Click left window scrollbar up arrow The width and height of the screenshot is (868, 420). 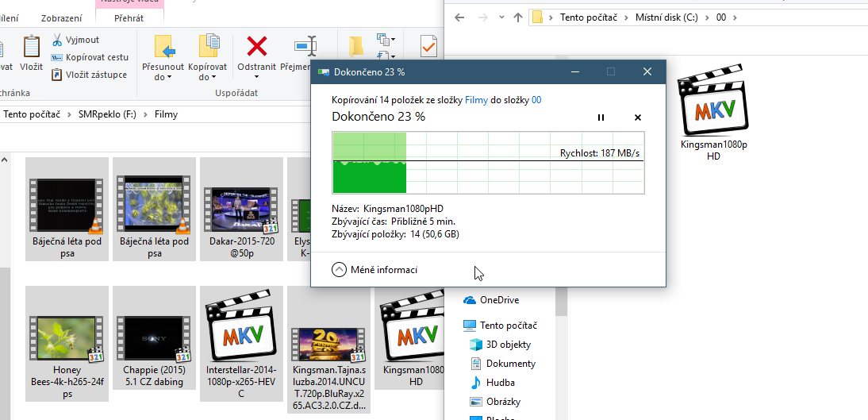click(x=5, y=160)
